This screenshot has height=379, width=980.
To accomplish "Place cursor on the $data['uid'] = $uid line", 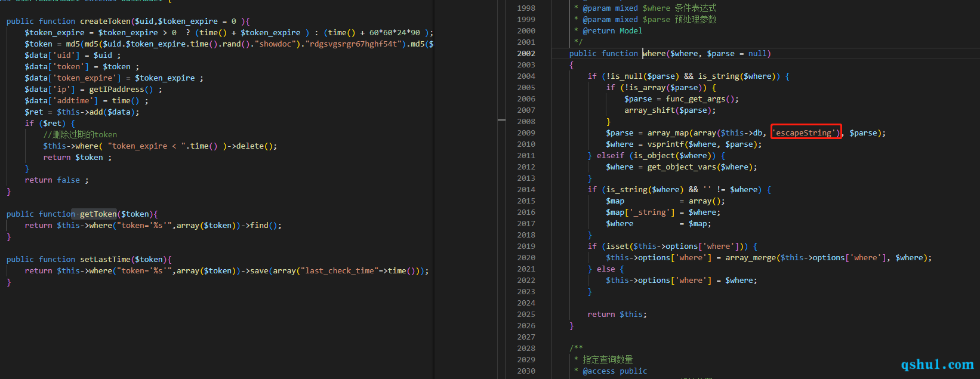I will pyautogui.click(x=72, y=55).
